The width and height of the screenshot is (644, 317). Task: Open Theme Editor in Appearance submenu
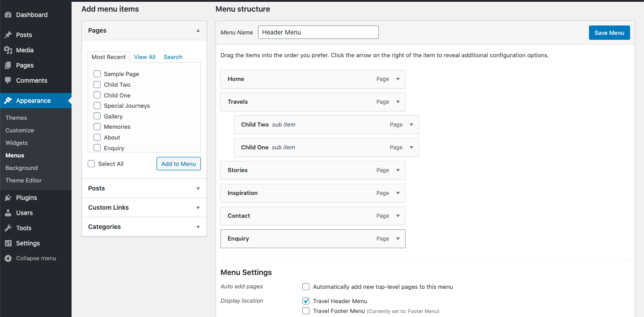pos(23,180)
